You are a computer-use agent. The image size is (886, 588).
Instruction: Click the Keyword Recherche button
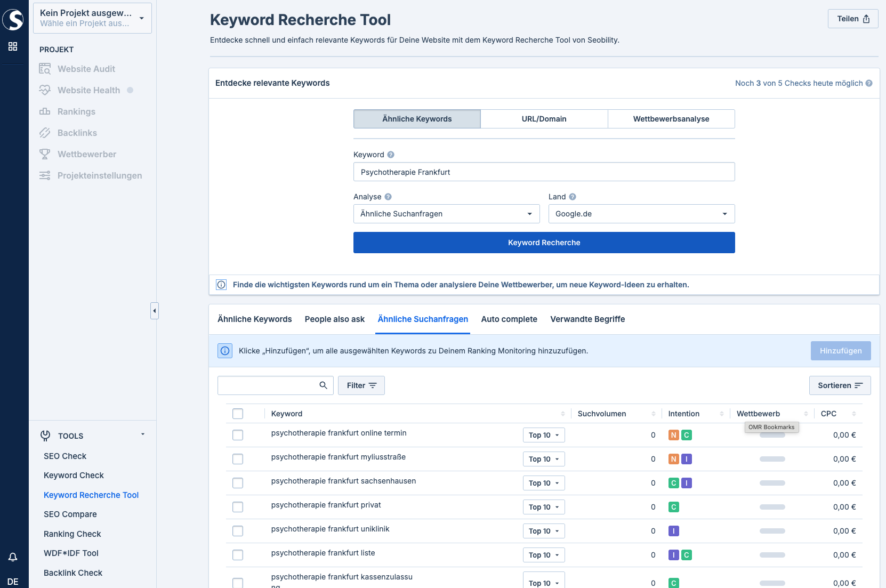(x=544, y=243)
